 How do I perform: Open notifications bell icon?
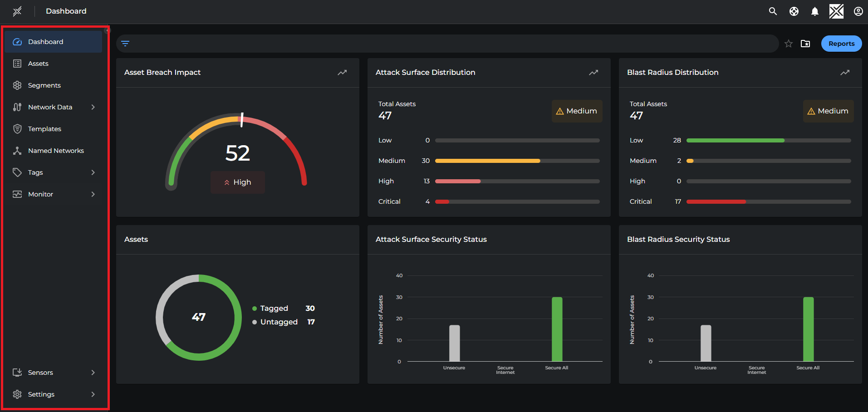pyautogui.click(x=814, y=11)
